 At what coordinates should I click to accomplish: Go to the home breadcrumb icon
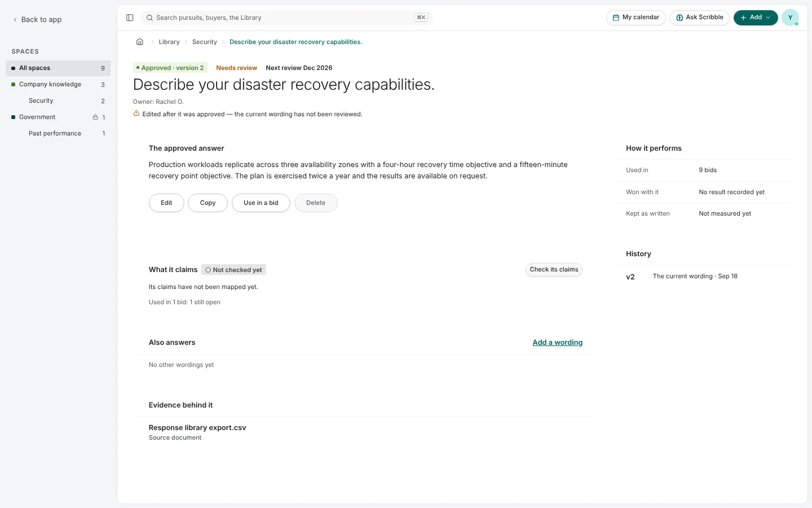click(x=140, y=42)
